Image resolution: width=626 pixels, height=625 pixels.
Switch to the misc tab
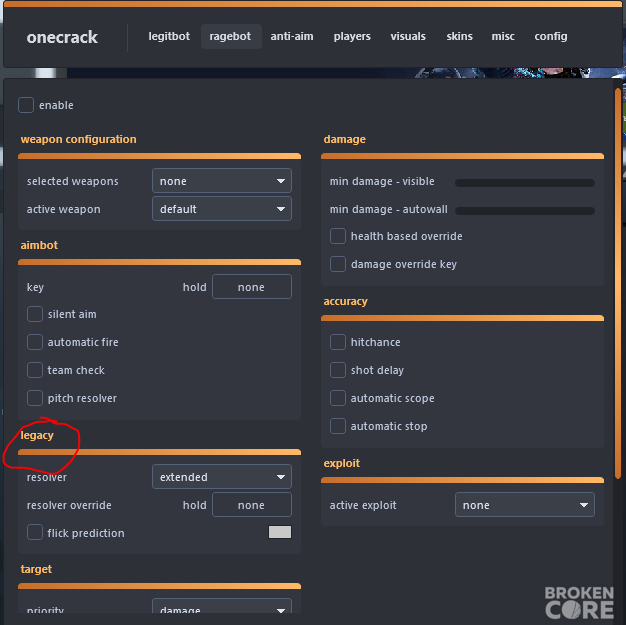503,36
